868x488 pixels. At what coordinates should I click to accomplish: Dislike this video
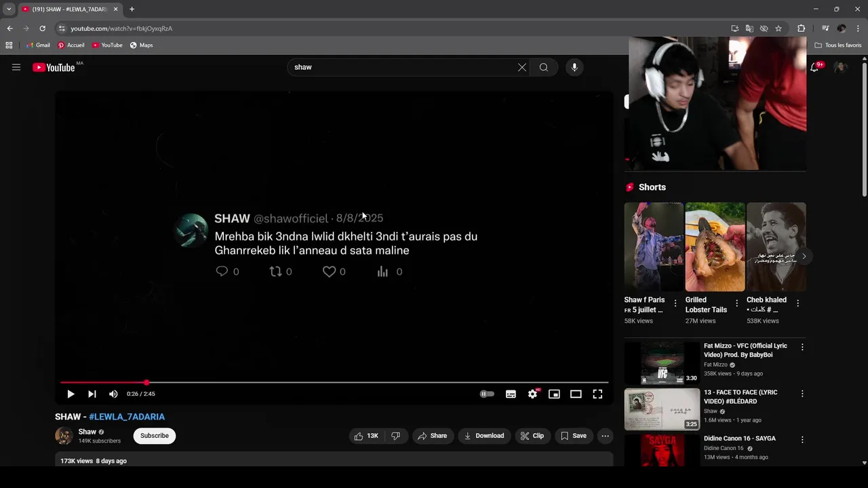pos(396,436)
